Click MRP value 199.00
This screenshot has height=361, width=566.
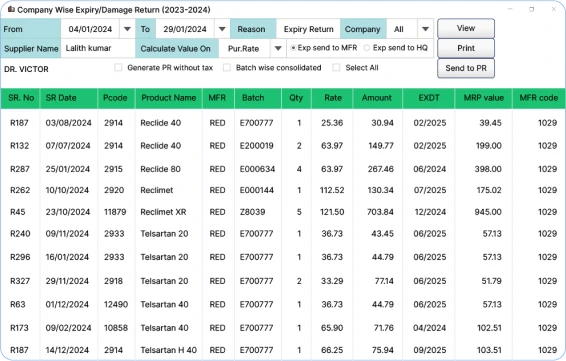tap(488, 146)
